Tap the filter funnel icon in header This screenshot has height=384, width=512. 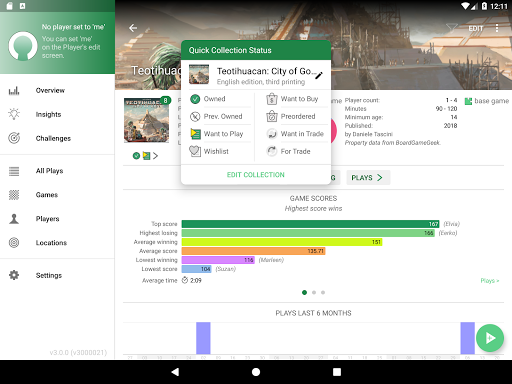(x=452, y=28)
